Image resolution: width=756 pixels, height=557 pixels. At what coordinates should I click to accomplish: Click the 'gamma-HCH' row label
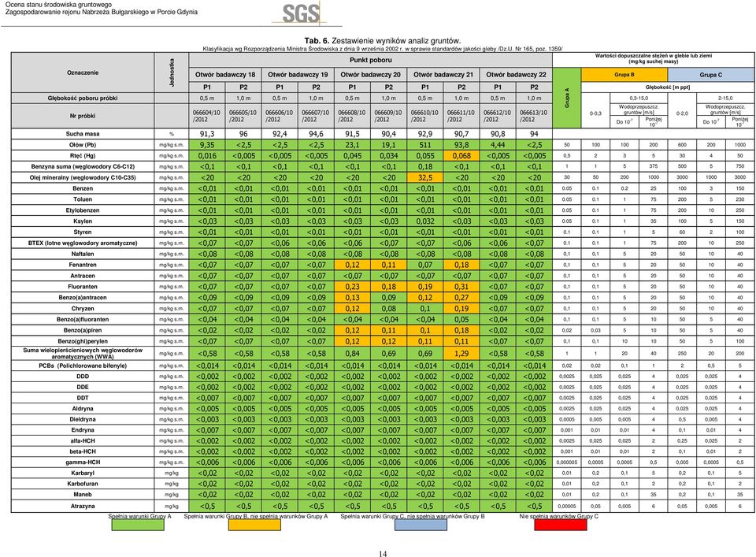(83, 462)
